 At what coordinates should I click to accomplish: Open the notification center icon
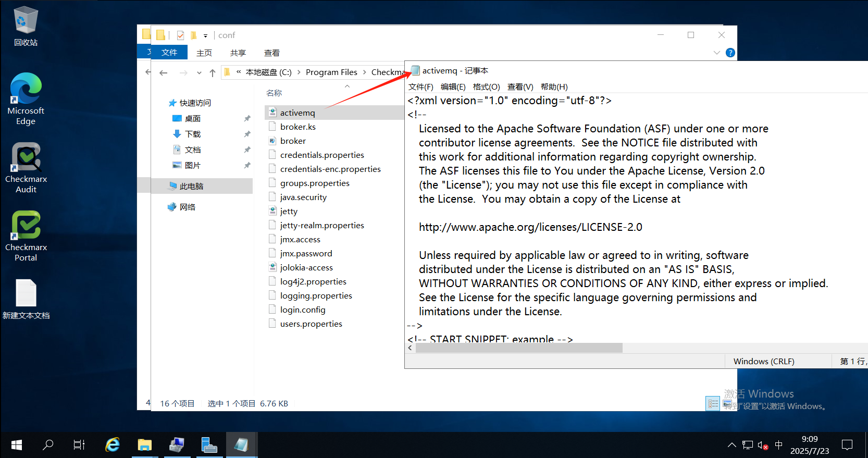coord(847,445)
